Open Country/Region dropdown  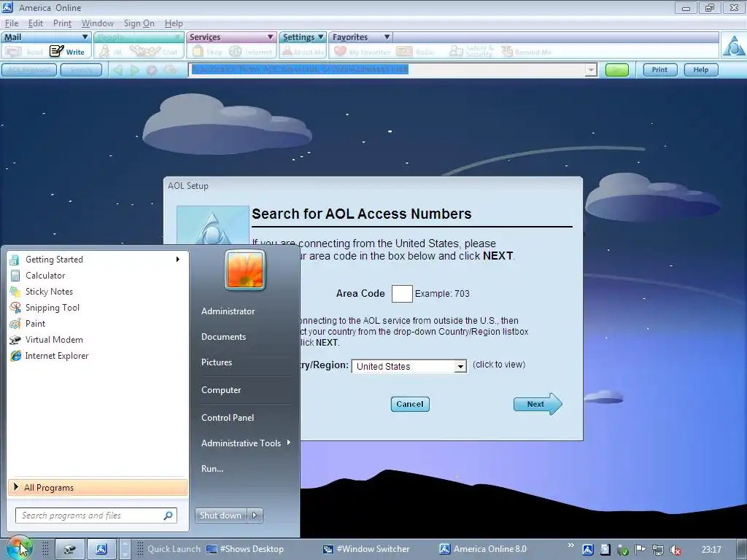coord(460,366)
